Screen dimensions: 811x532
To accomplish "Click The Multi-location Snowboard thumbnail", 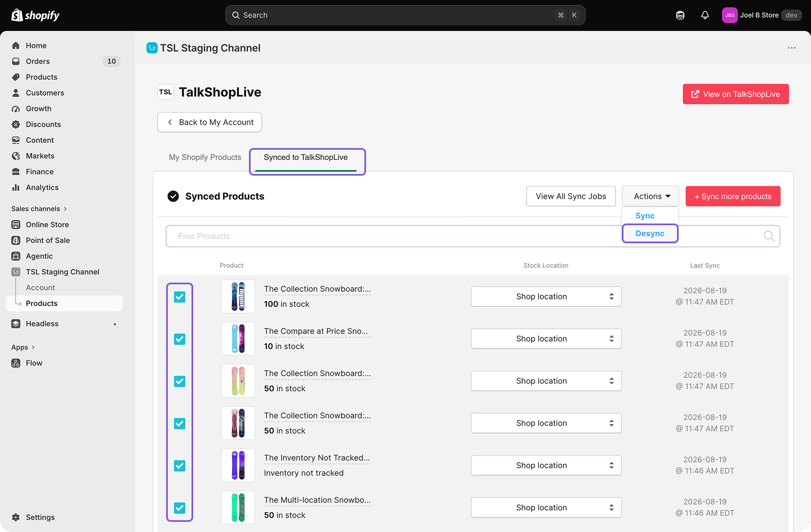I will point(238,508).
